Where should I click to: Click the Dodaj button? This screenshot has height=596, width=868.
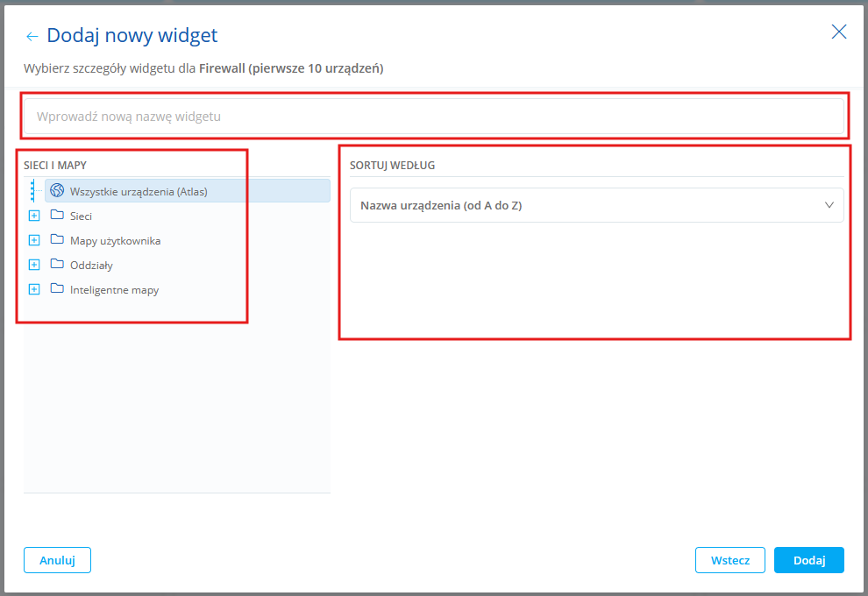[x=808, y=560]
